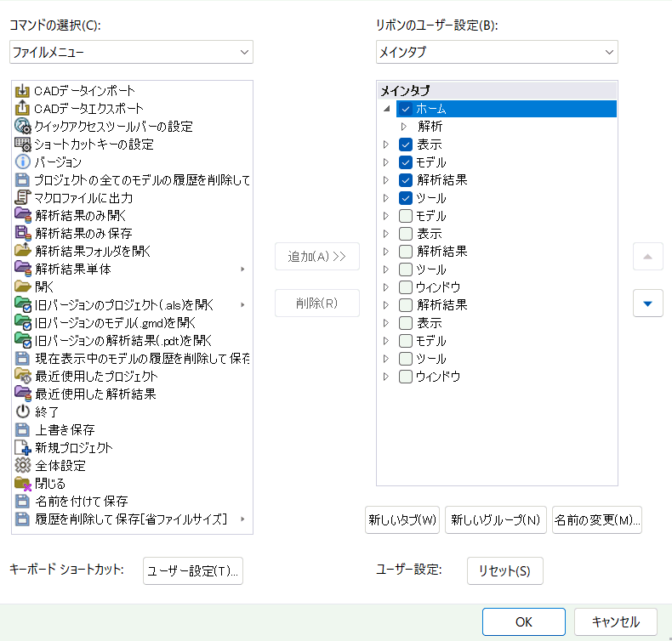Screen dimensions: 672x641
Task: Click the バージョン info icon
Action: (23, 162)
